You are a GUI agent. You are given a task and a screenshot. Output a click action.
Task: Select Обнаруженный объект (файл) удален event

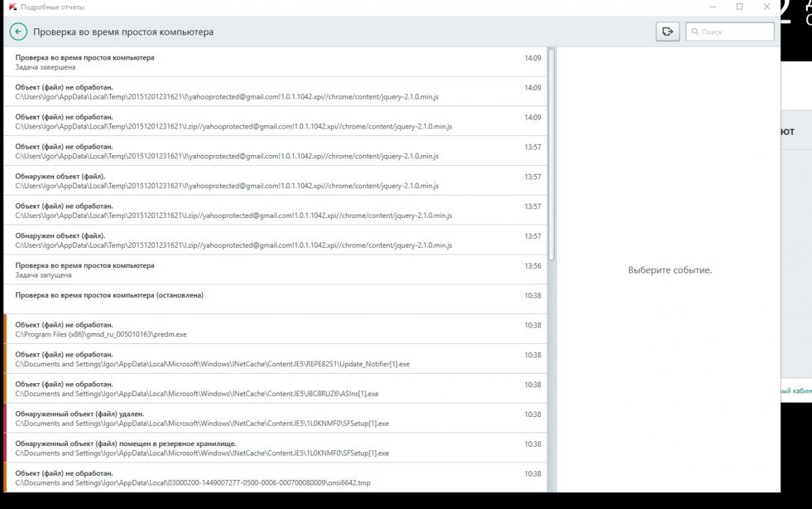pos(275,418)
